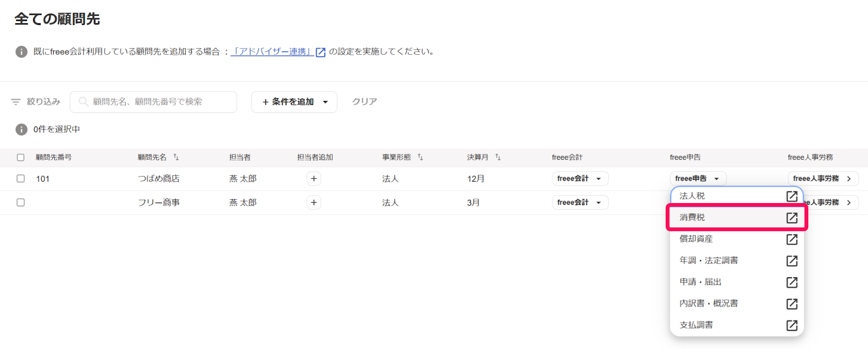Select 申請・届出 from the menu

[737, 282]
